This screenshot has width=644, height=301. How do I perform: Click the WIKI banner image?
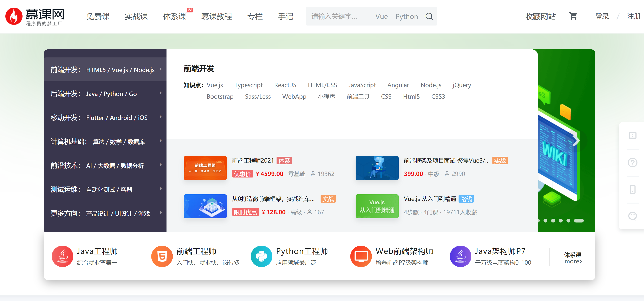click(566, 141)
